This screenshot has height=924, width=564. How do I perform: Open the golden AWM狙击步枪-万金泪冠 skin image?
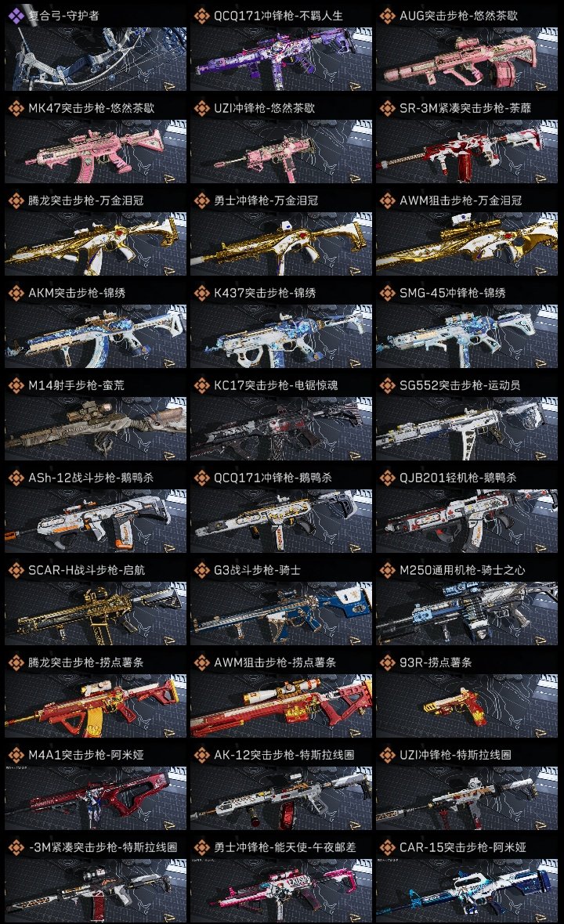pyautogui.click(x=467, y=244)
